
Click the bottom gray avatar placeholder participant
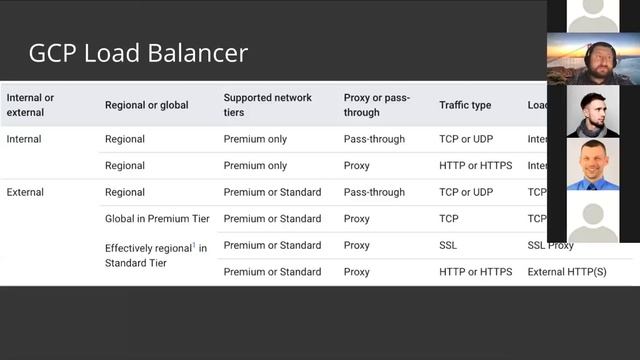pyautogui.click(x=593, y=216)
